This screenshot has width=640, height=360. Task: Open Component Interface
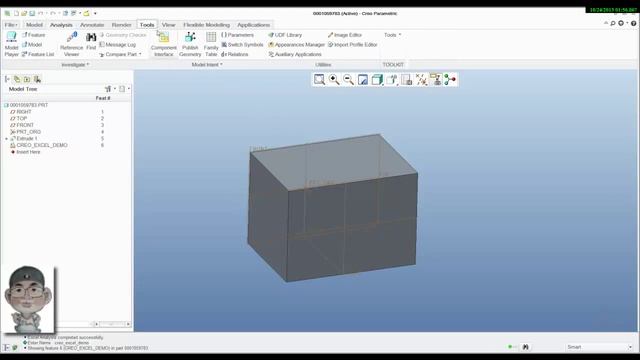point(163,44)
